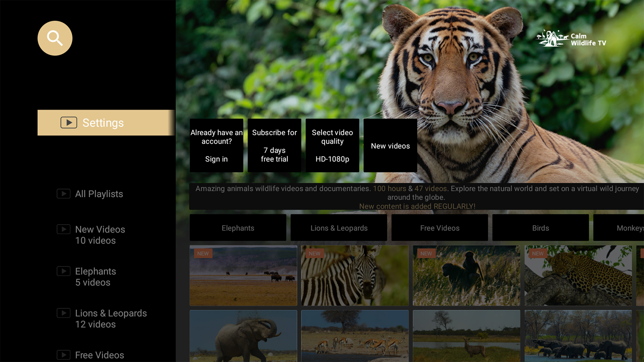644x362 pixels.
Task: Open the Select video quality HD-1080p option
Action: [x=332, y=145]
